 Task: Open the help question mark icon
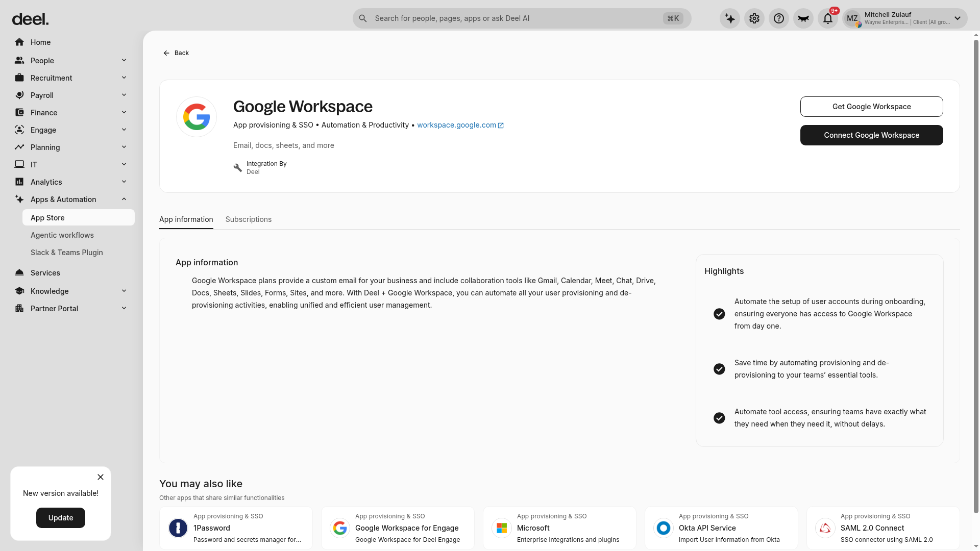click(779, 18)
